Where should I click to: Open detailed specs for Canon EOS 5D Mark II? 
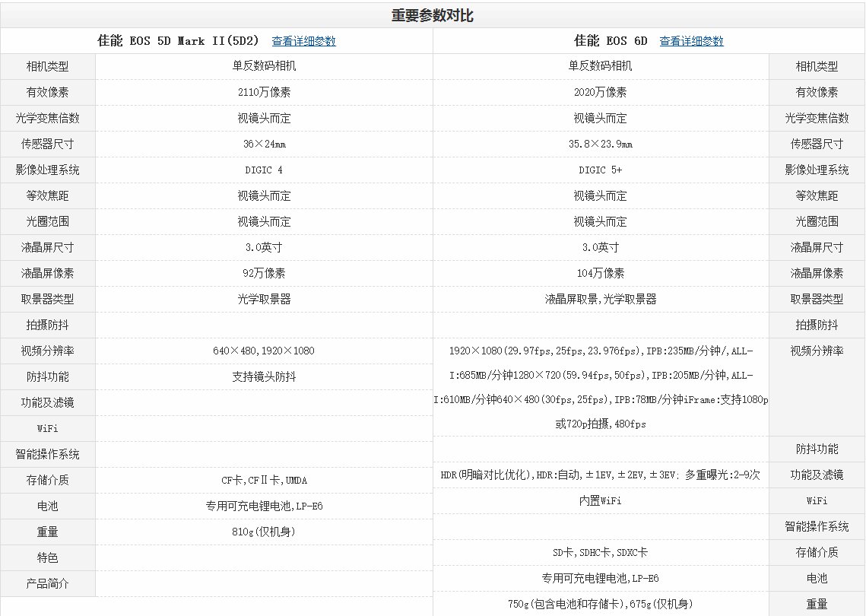(x=303, y=41)
